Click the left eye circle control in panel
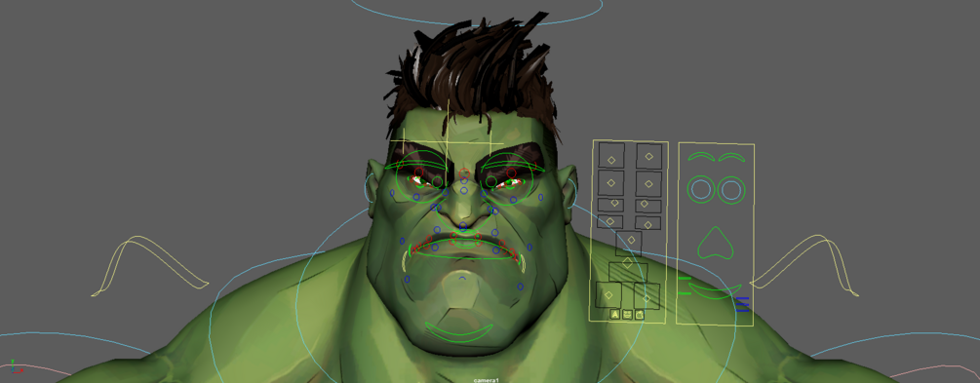 [701, 189]
